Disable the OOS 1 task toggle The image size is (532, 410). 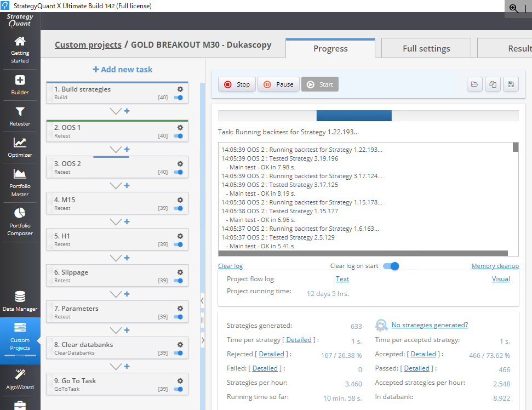tap(178, 136)
